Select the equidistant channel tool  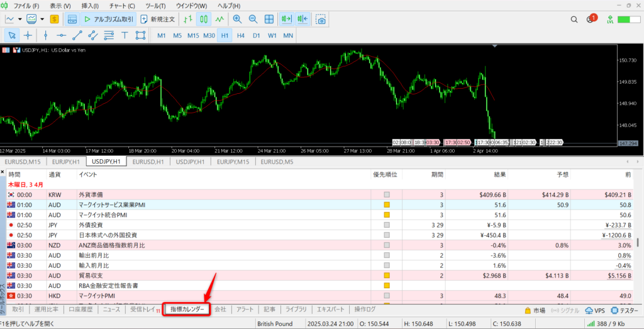93,35
